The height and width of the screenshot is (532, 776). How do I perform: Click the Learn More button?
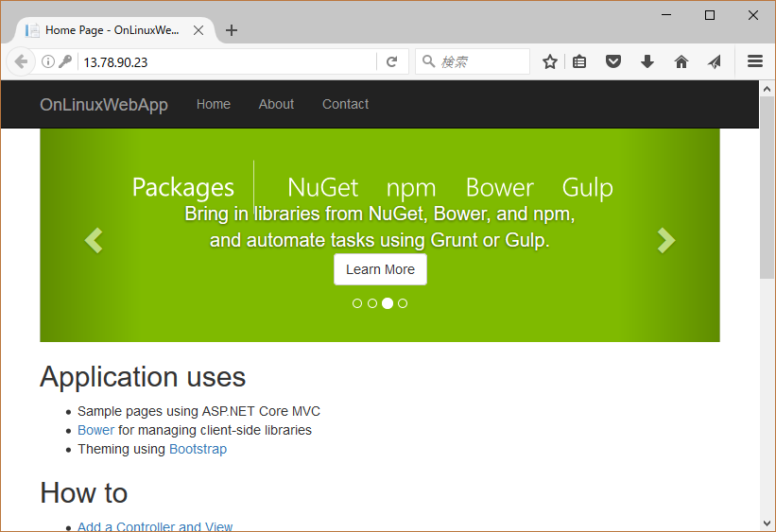[380, 269]
